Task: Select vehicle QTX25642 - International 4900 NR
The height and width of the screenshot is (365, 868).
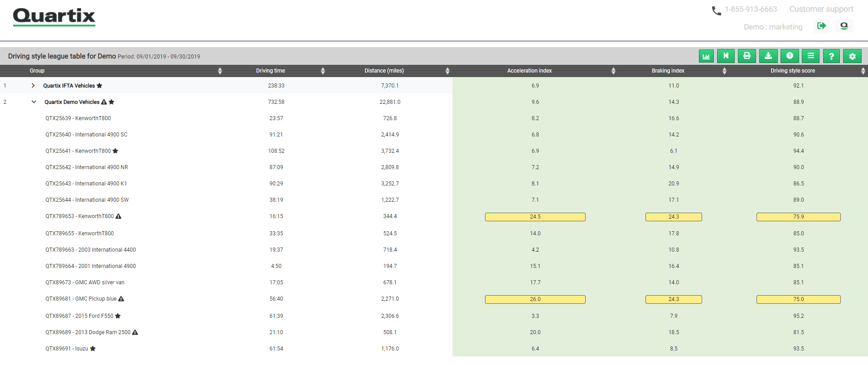Action: [x=87, y=167]
